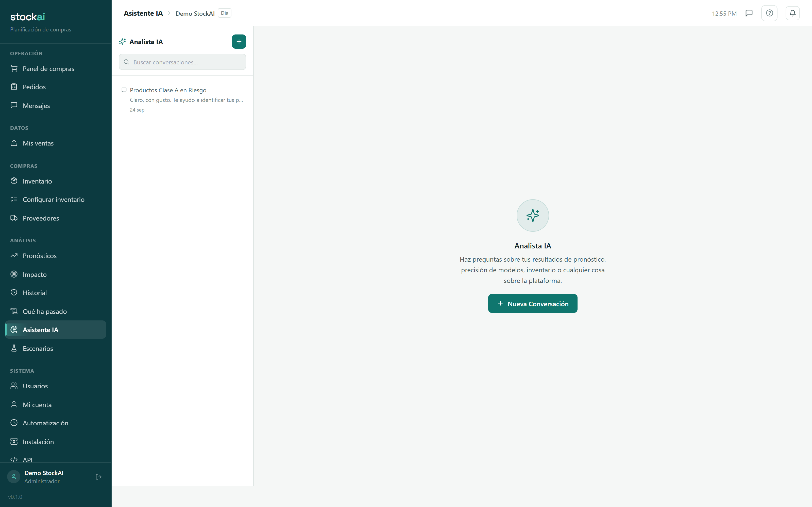Navigate to the Proveedores page

pyautogui.click(x=55, y=218)
